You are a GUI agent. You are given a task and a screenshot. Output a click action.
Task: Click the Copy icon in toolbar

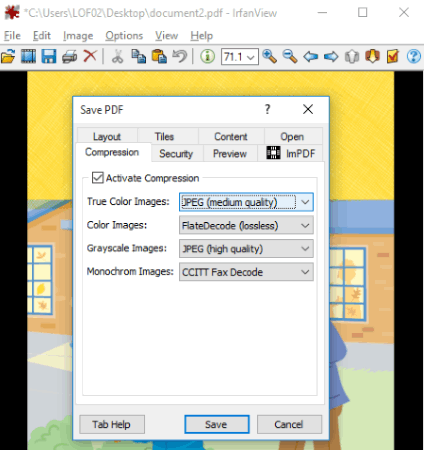[x=138, y=56]
